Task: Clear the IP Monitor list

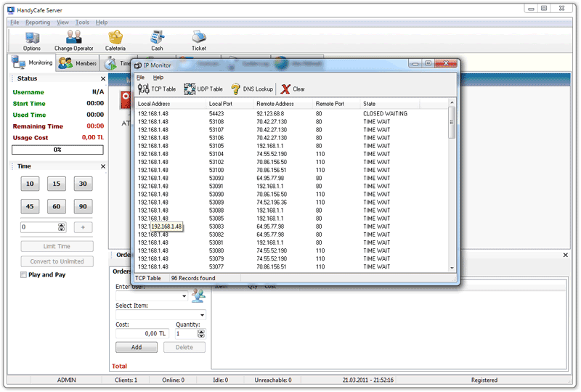Action: point(293,89)
